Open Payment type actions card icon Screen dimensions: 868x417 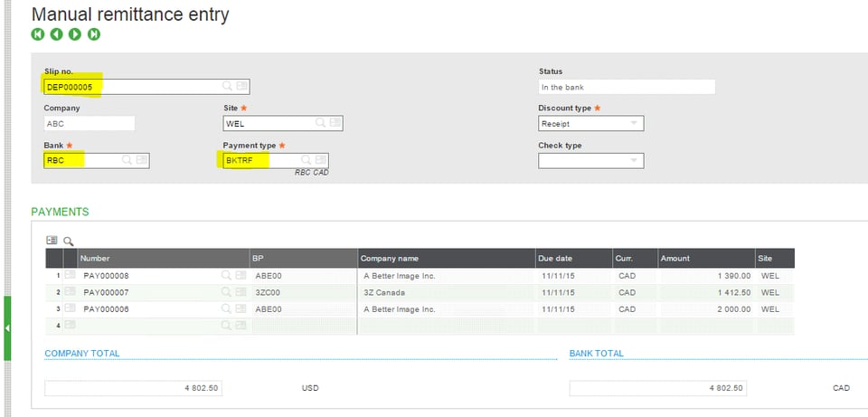coord(320,160)
